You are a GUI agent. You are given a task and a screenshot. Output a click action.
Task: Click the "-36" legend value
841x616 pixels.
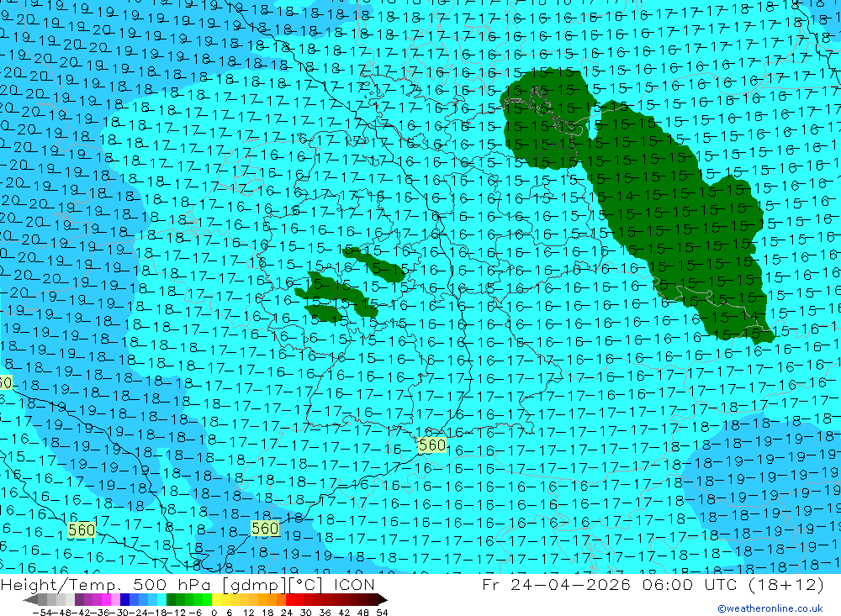tap(100, 613)
